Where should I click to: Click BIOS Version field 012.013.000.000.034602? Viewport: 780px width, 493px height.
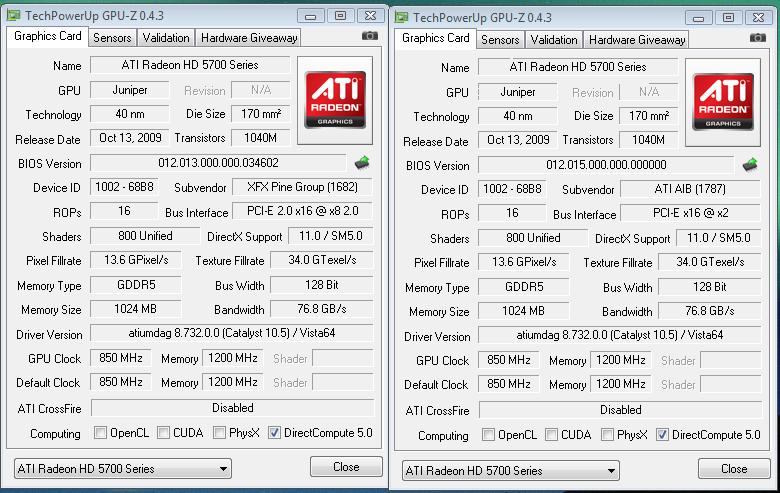click(x=218, y=163)
